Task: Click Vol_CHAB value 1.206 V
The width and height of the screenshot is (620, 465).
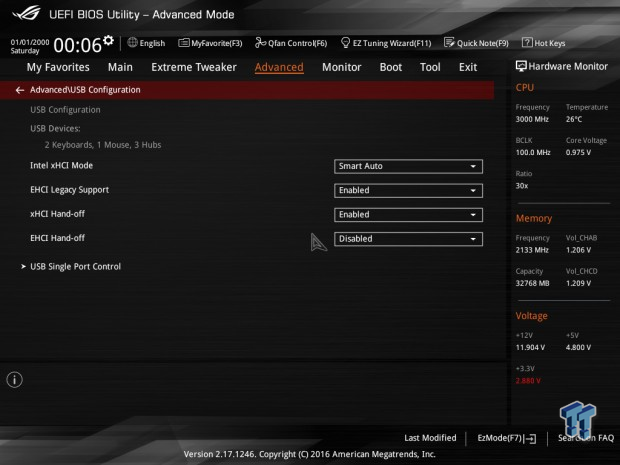Action: point(578,250)
